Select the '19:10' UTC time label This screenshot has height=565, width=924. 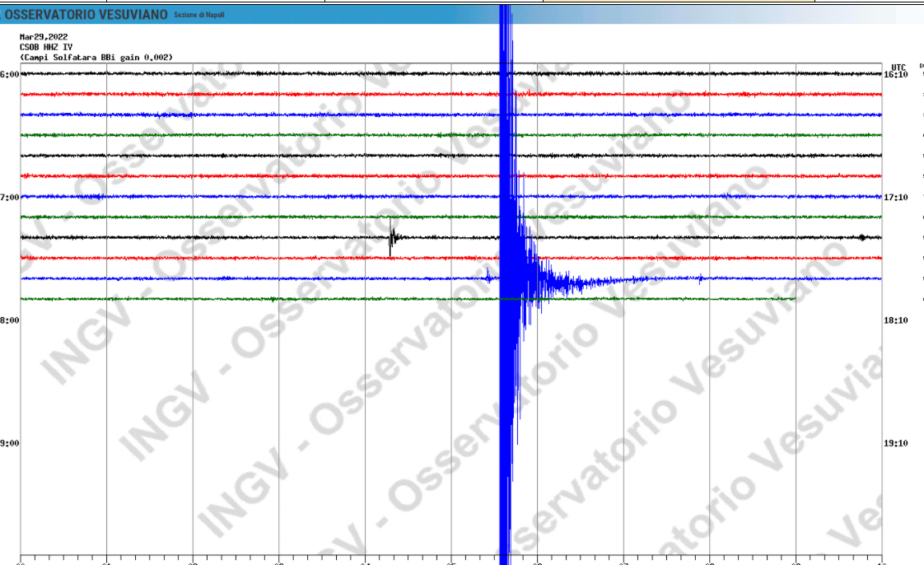pos(896,443)
